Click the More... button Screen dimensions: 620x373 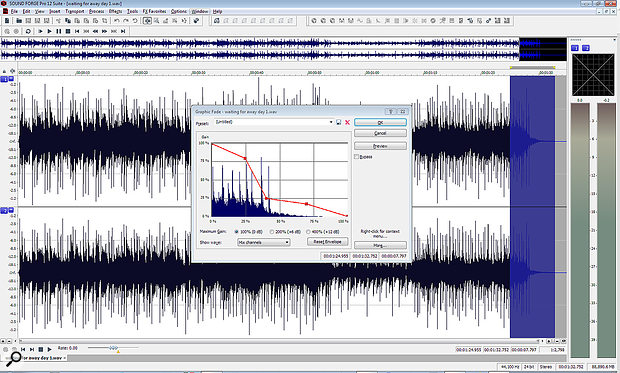(380, 246)
